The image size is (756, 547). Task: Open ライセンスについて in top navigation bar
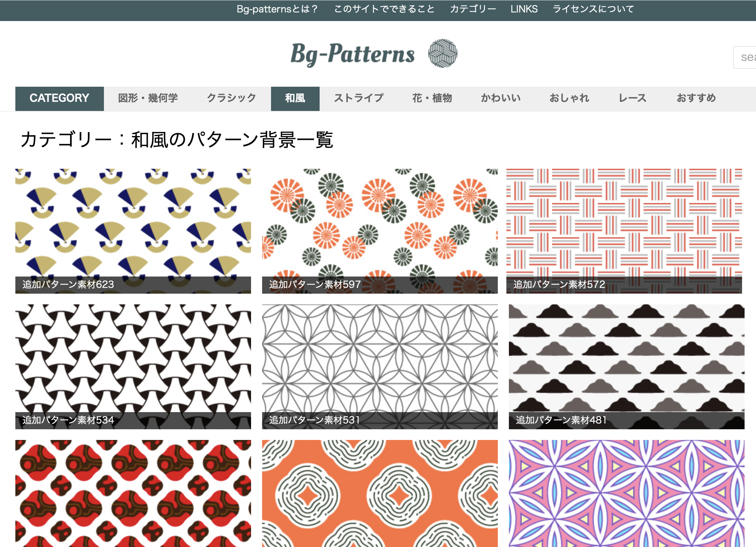click(593, 9)
